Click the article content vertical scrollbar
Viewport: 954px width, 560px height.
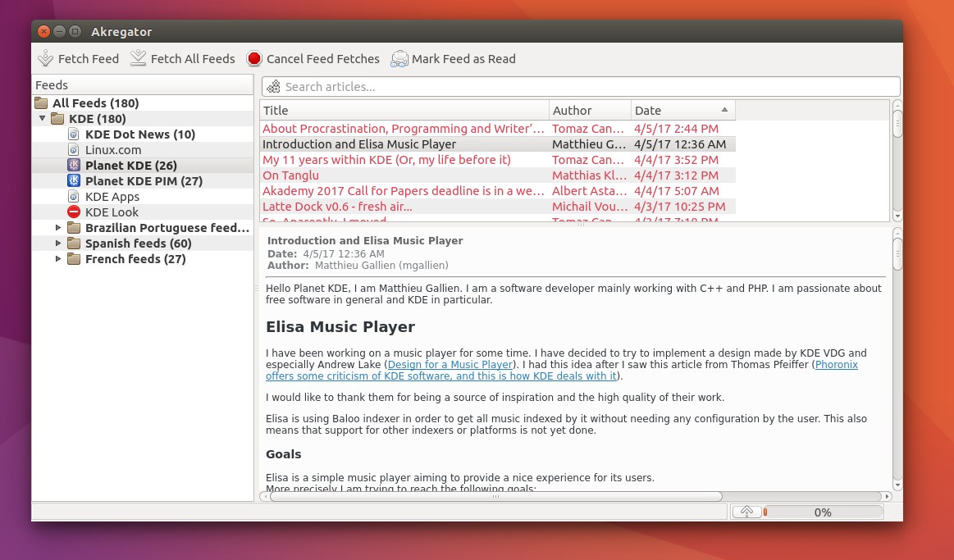pos(897,254)
